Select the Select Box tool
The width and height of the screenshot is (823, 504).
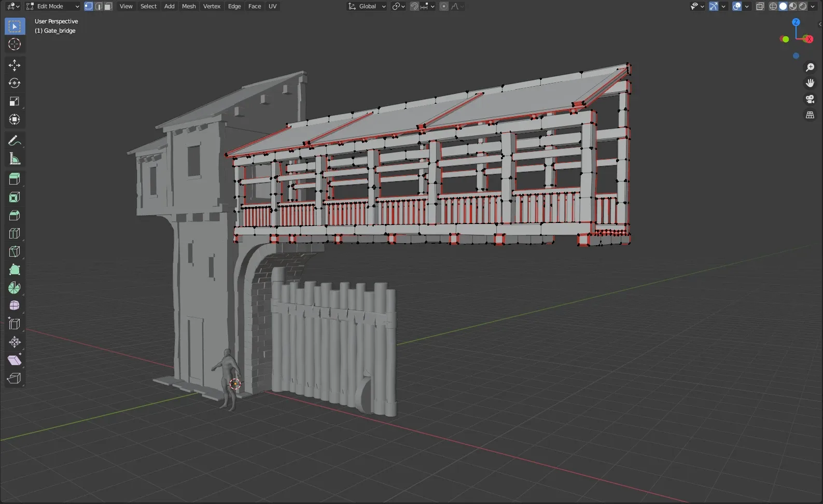(15, 26)
